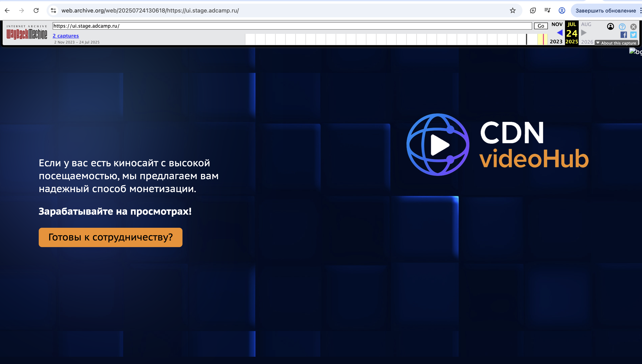Share capture on Facebook
Viewport: 642px width, 364px height.
pos(623,35)
